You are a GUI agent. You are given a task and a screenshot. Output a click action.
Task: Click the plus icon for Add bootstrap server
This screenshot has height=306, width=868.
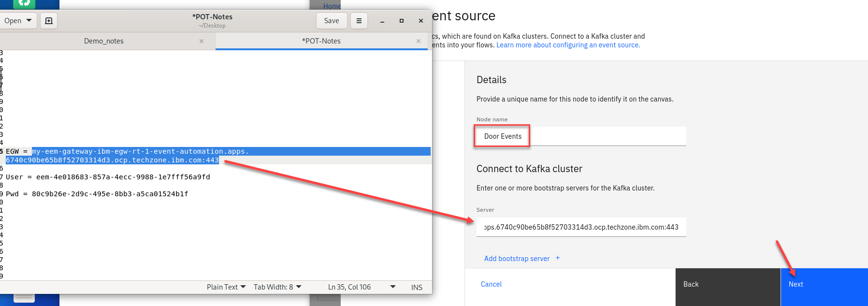pyautogui.click(x=558, y=258)
